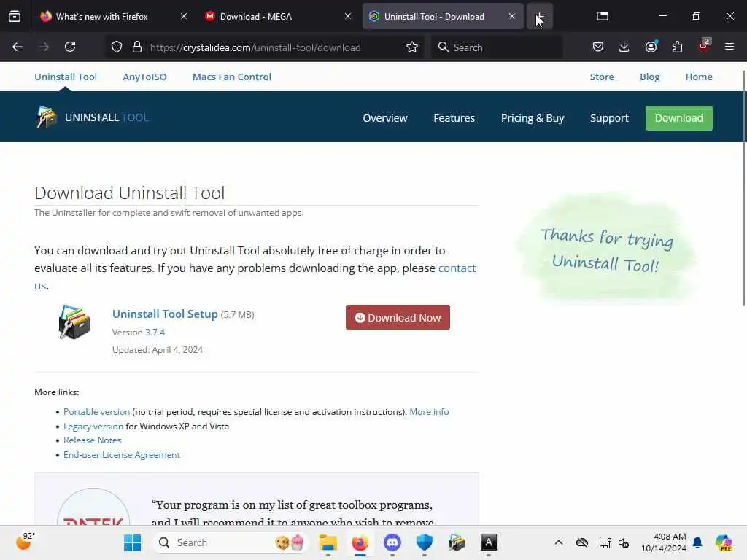Save page to Pocket

coord(598,47)
